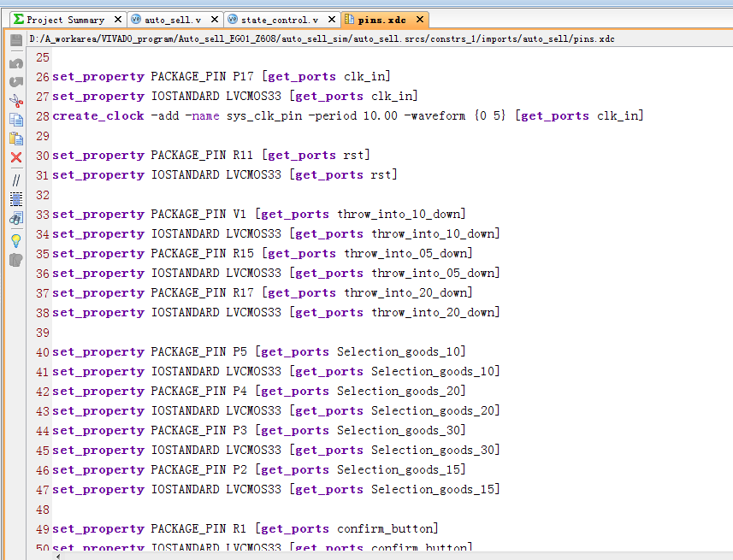Click 'sys_clk_pin' on line 28
The height and width of the screenshot is (560, 733).
pyautogui.click(x=264, y=116)
